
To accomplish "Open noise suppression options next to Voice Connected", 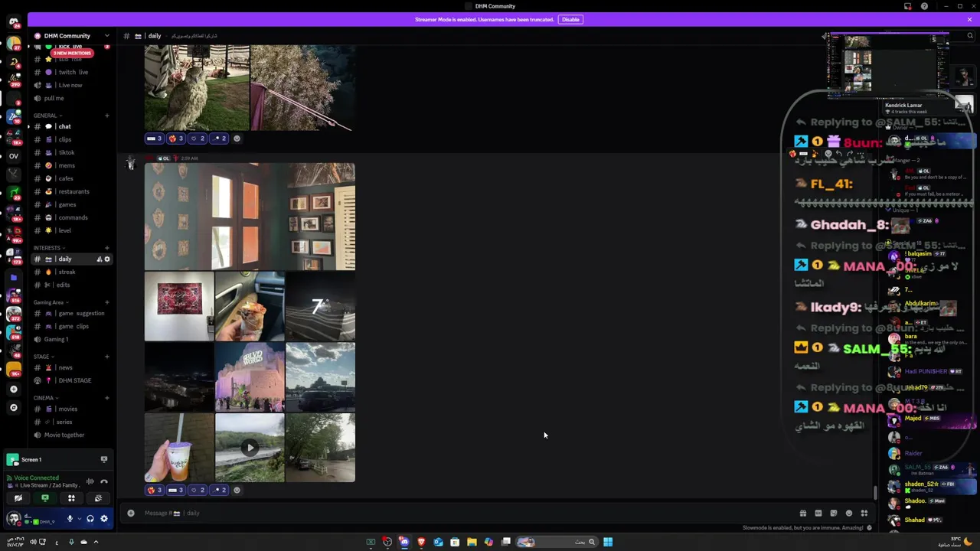I will point(90,481).
